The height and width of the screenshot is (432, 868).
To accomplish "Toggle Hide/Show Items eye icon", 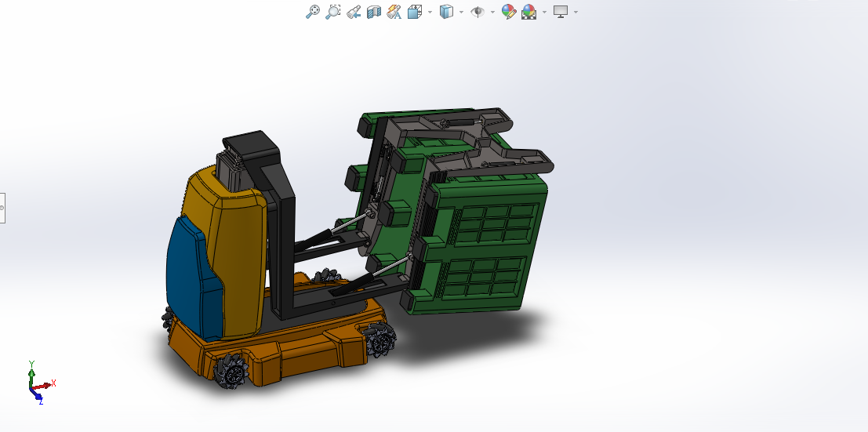I will pos(477,12).
